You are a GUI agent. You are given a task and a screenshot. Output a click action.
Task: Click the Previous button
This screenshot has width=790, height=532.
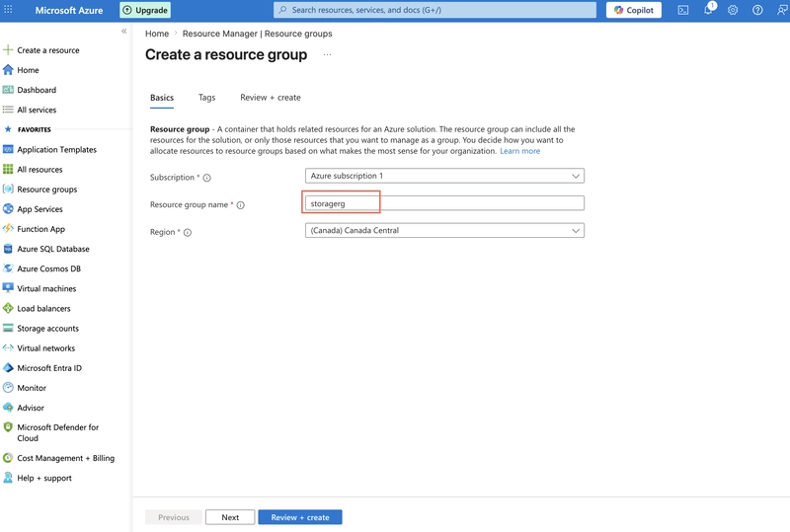[174, 517]
